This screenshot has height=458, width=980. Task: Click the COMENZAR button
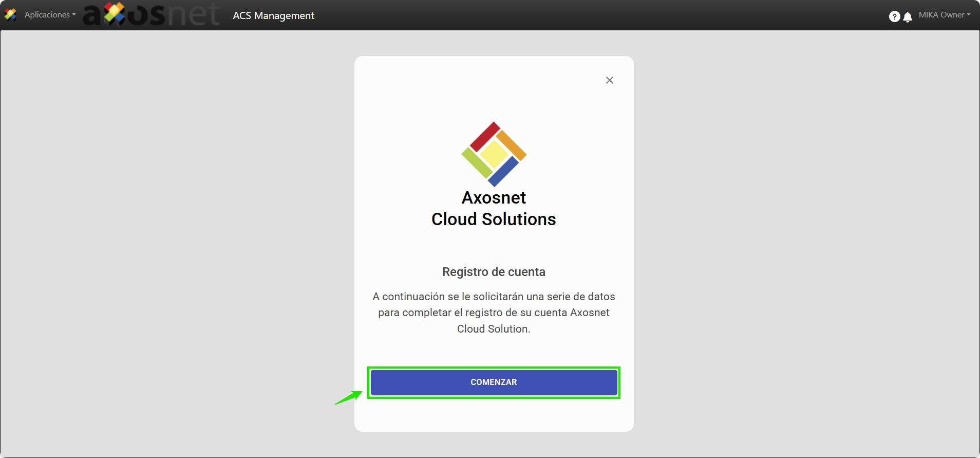(494, 382)
